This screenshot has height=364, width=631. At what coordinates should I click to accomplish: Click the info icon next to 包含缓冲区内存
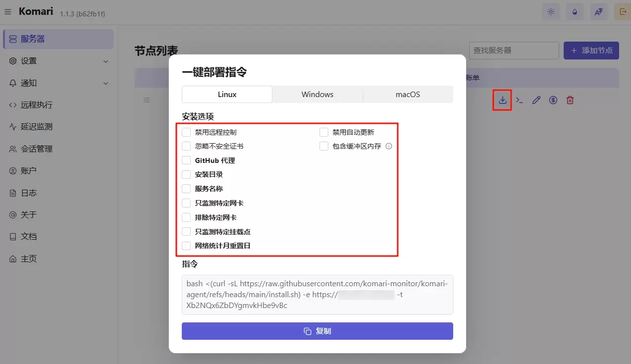pyautogui.click(x=389, y=146)
